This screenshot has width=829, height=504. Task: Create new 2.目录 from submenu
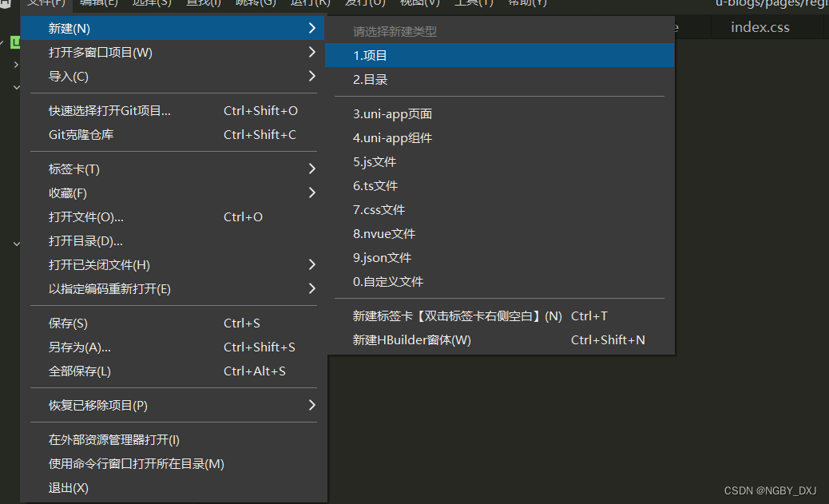pyautogui.click(x=500, y=79)
